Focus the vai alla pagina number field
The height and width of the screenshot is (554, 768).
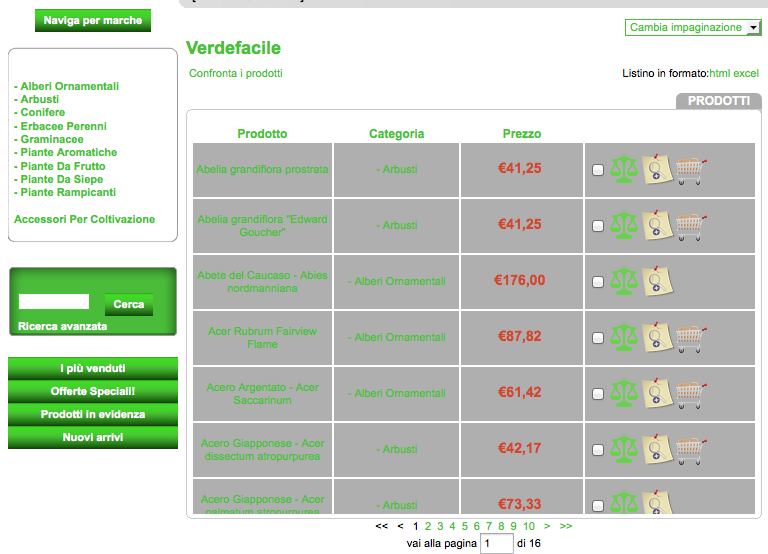click(x=497, y=543)
